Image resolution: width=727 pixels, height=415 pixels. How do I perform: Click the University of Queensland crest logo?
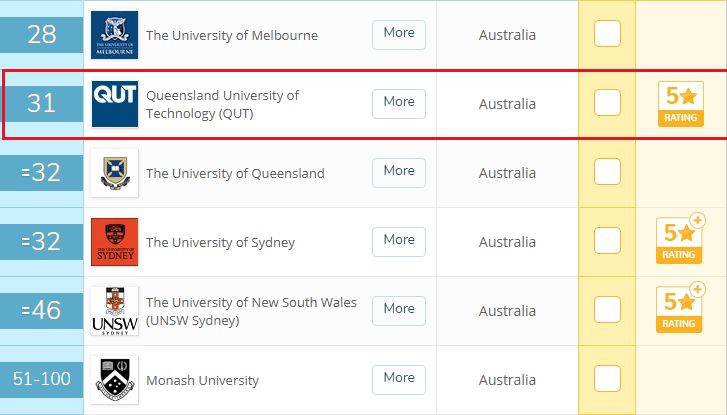click(115, 173)
